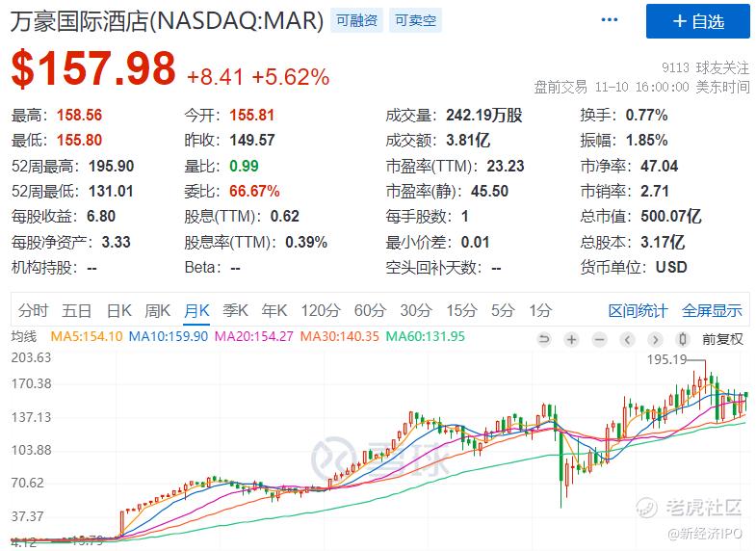The height and width of the screenshot is (551, 756).
Task: Switch to the 30分 chart tab
Action: pos(416,310)
